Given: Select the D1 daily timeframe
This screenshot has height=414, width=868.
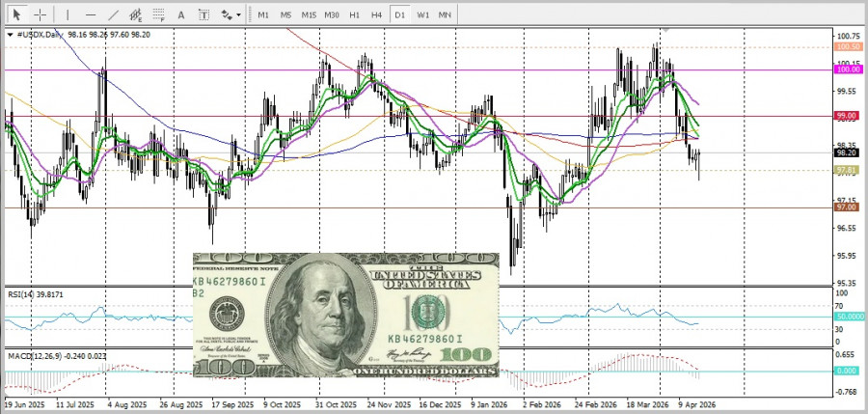Looking at the screenshot, I should [x=400, y=15].
